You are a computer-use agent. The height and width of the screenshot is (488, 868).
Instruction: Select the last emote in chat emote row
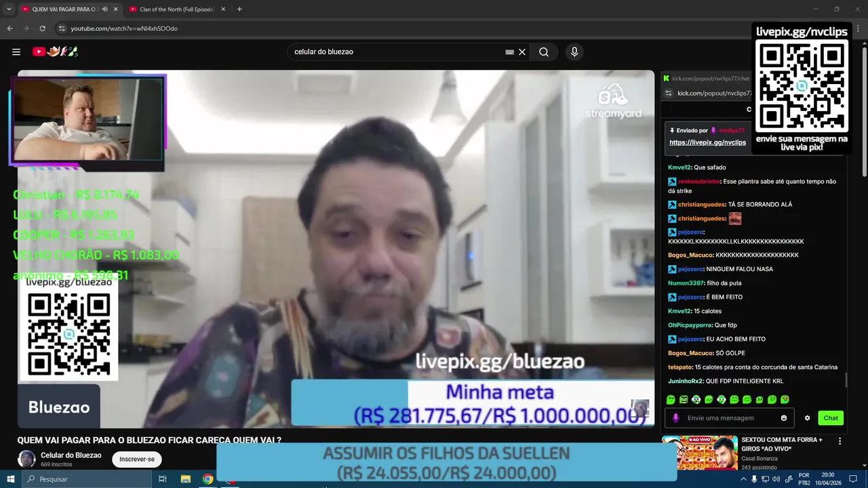click(785, 400)
